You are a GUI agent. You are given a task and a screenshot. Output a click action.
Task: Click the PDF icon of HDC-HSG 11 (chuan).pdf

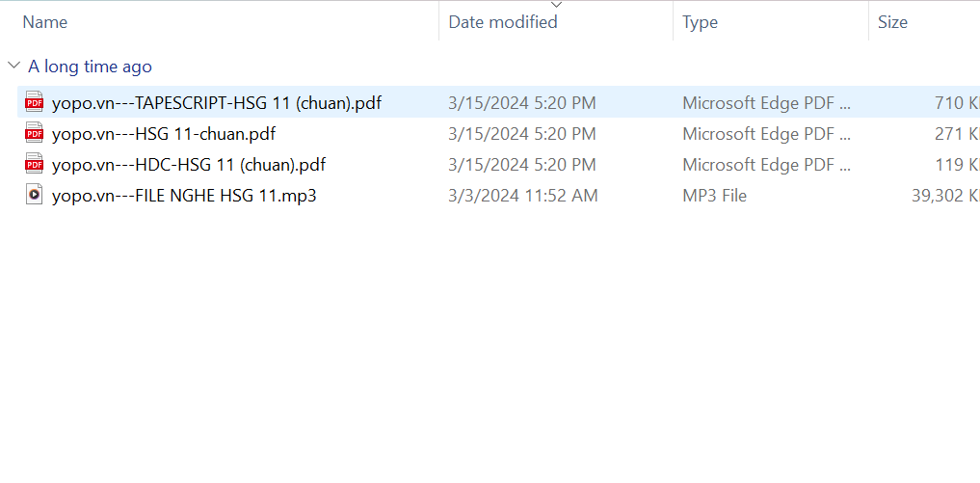pyautogui.click(x=35, y=164)
